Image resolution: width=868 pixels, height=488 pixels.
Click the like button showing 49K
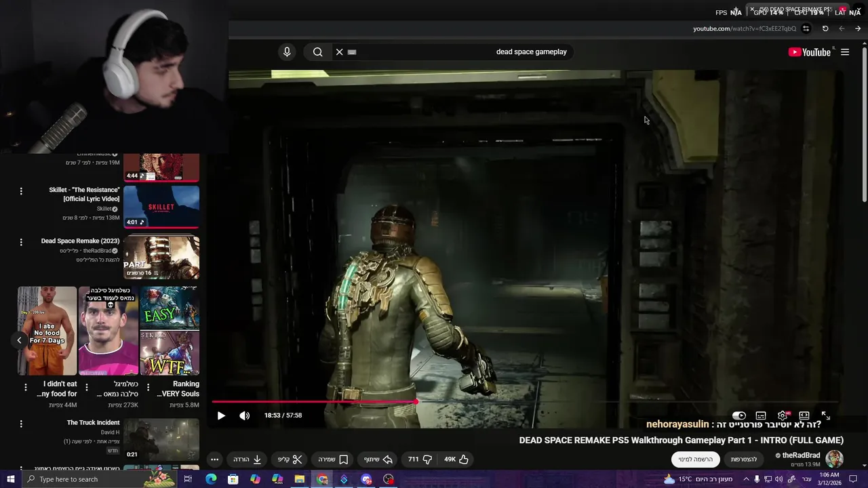[x=456, y=460]
